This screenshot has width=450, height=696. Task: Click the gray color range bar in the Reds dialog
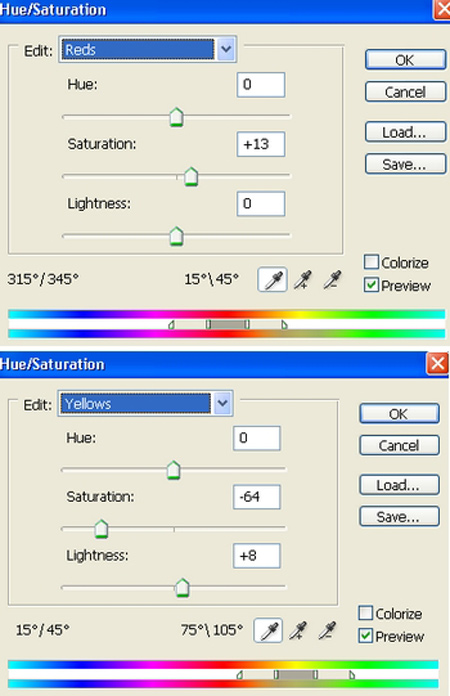click(x=228, y=324)
